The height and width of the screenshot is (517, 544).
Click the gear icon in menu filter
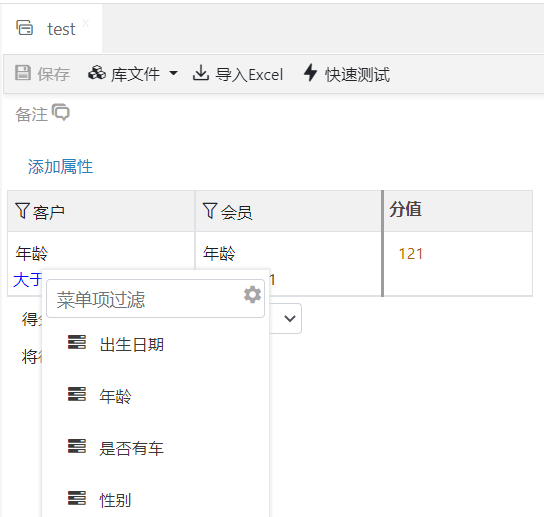pyautogui.click(x=252, y=295)
